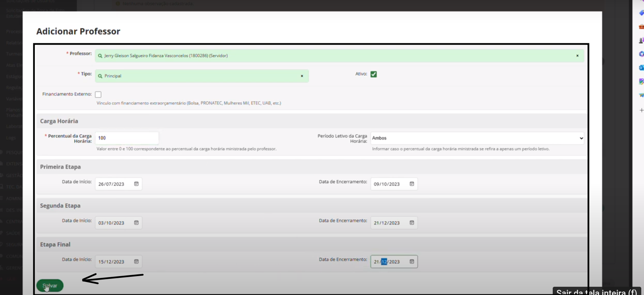This screenshot has height=295, width=644.
Task: Open calendar for Etapa Final Data de Início
Action: 136,262
